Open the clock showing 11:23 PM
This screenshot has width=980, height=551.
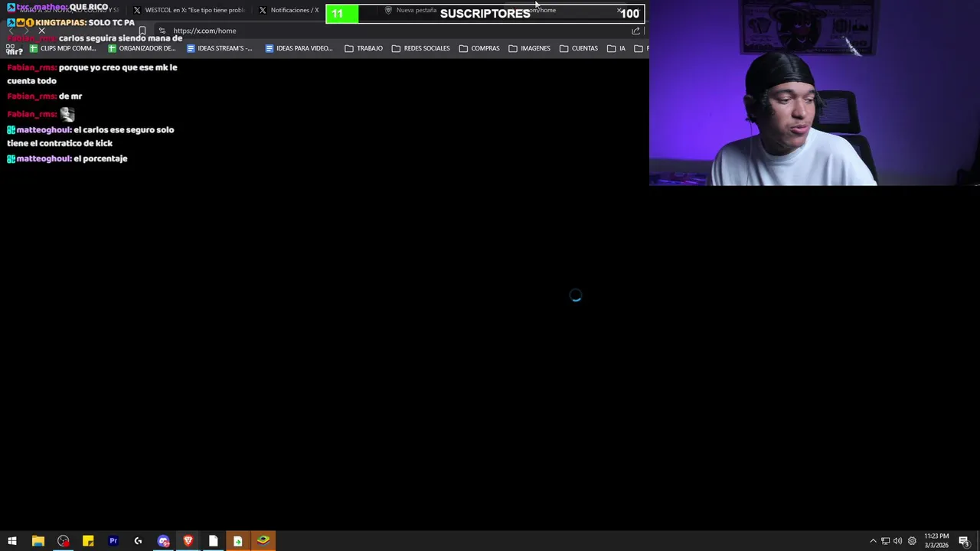(936, 540)
